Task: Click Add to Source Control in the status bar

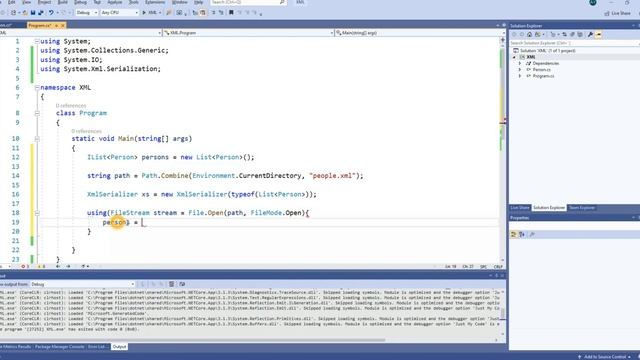Action: (x=604, y=357)
